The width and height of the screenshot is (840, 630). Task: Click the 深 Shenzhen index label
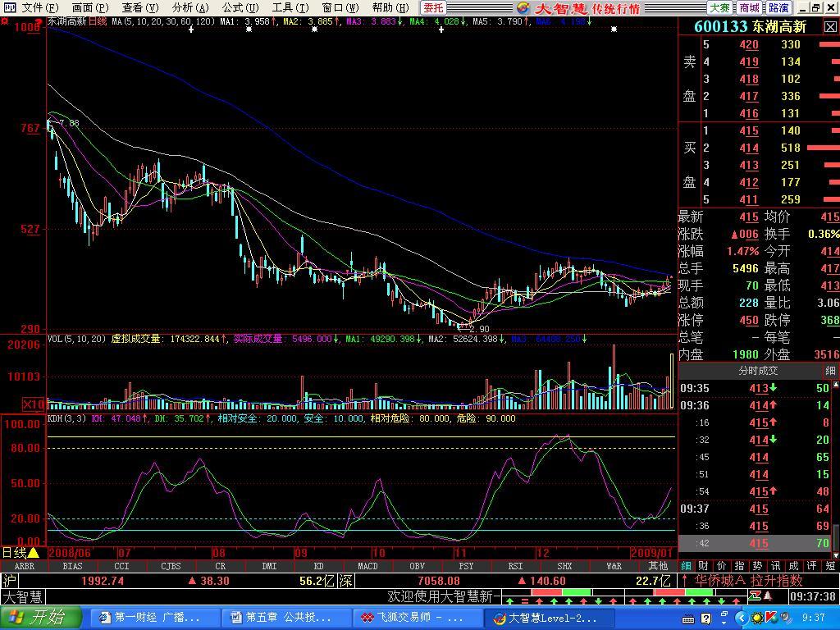pyautogui.click(x=345, y=581)
